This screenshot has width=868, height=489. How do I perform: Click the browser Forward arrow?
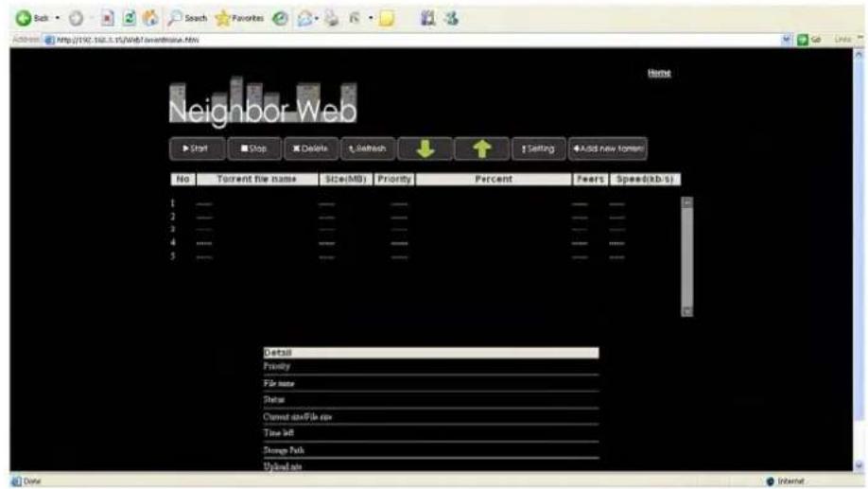(77, 19)
